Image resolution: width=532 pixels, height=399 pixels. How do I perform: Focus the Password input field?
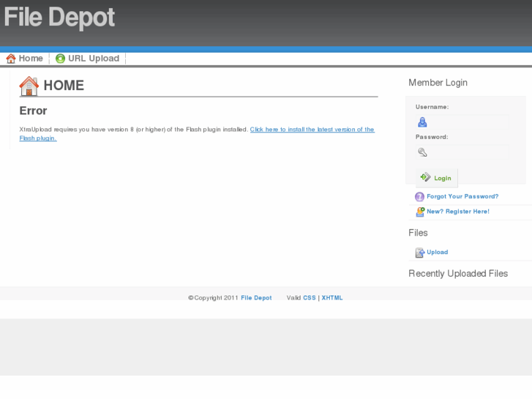(x=462, y=152)
